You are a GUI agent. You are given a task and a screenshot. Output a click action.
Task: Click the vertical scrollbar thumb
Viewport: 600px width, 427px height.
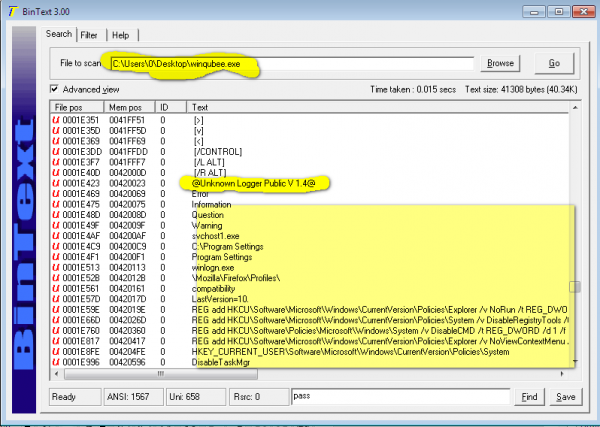[575, 287]
